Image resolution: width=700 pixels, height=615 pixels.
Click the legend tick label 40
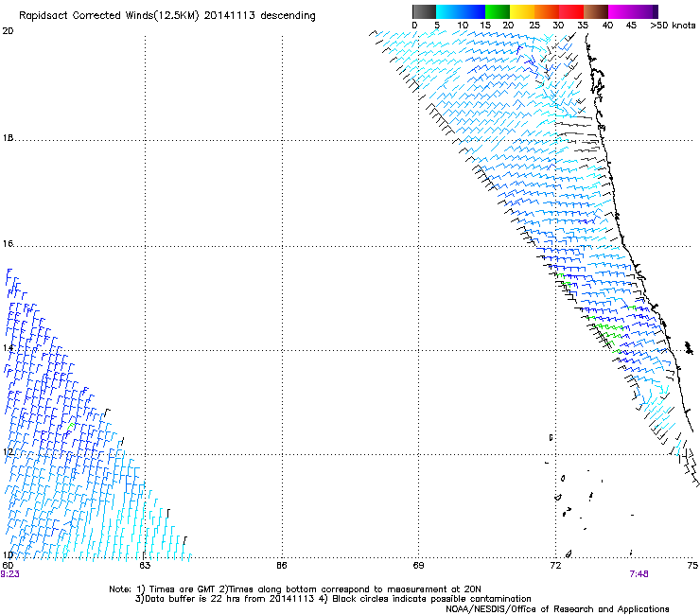607,26
